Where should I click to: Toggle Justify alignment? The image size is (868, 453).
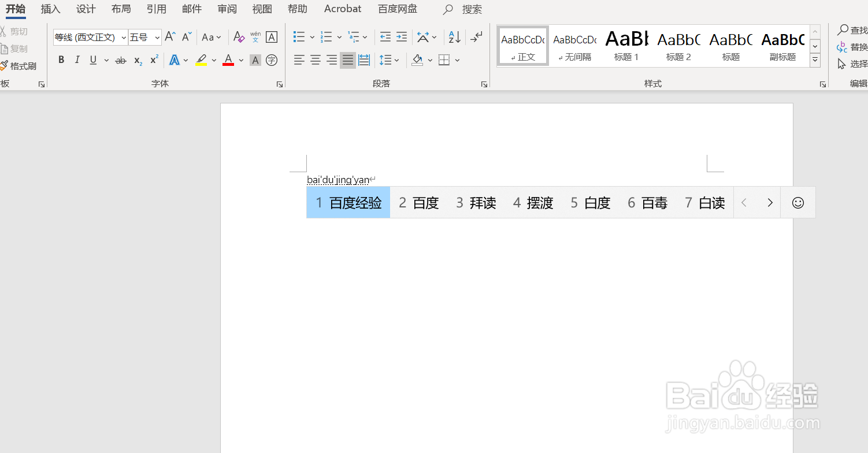coord(348,60)
